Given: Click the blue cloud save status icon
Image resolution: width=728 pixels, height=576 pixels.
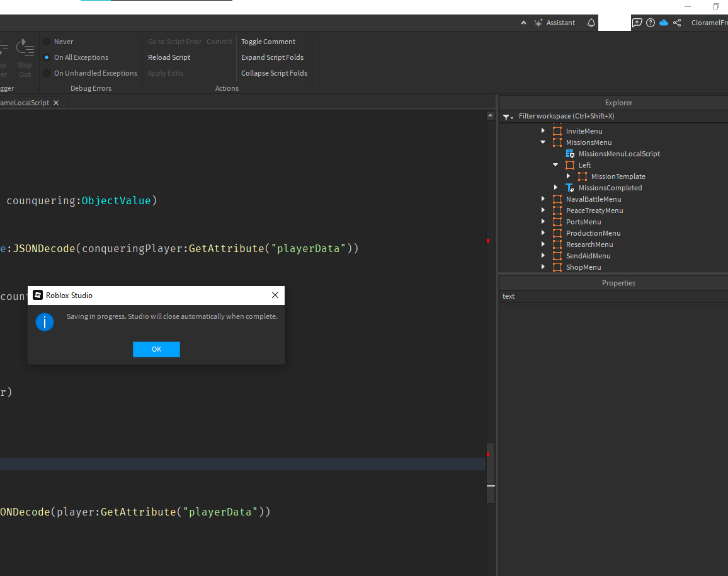Looking at the screenshot, I should pyautogui.click(x=664, y=23).
